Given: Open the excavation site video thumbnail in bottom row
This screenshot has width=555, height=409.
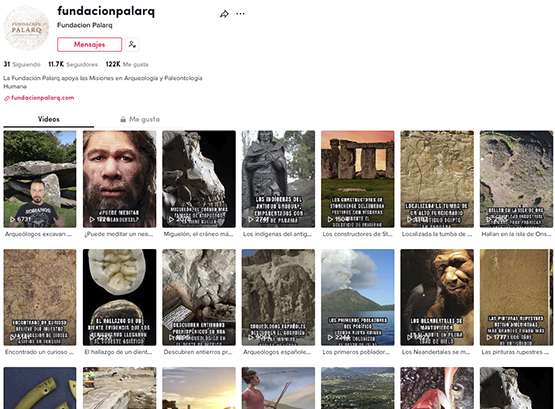Looking at the screenshot, I should click(119, 388).
